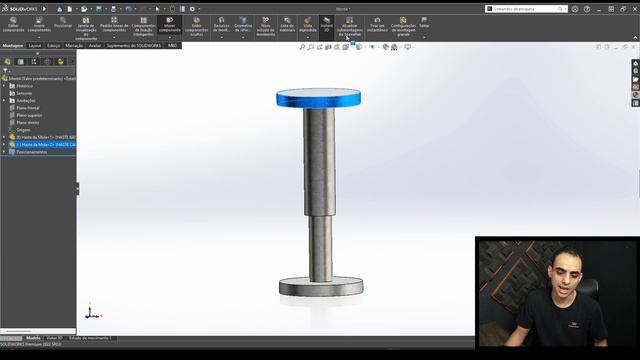Click the home icon in the title bar
This screenshot has width=640, height=360.
click(x=60, y=9)
